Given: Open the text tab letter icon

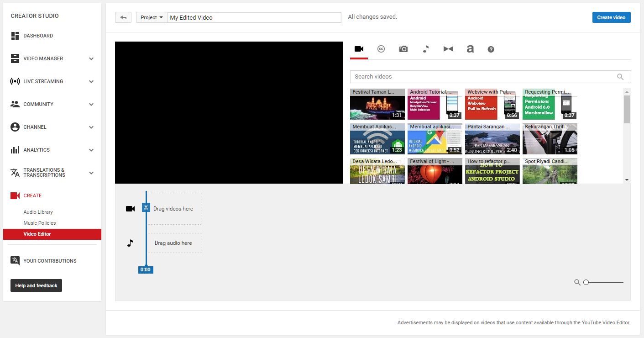Looking at the screenshot, I should point(470,49).
